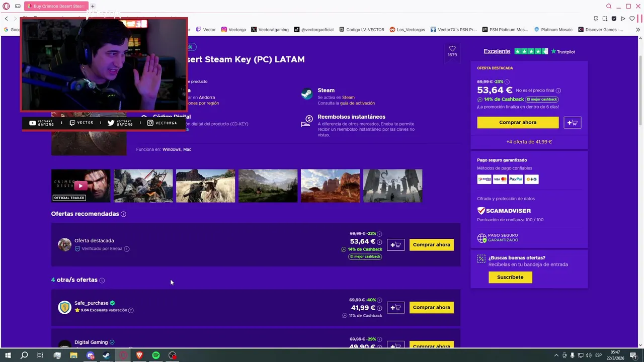Screen dimensions: 644x362
Task: Click Comprar ahora for Safe_purchase offer
Action: 431,308
